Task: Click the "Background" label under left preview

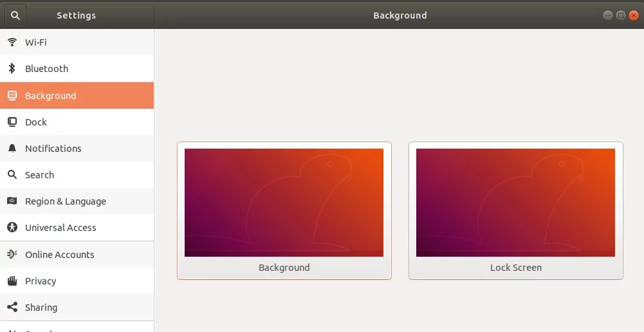Action: [x=284, y=268]
